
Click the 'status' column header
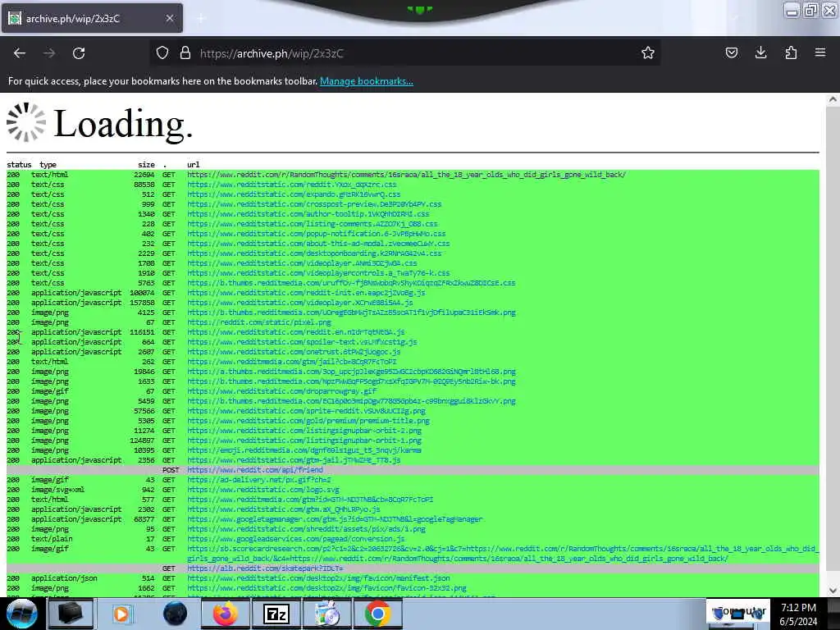pos(19,164)
